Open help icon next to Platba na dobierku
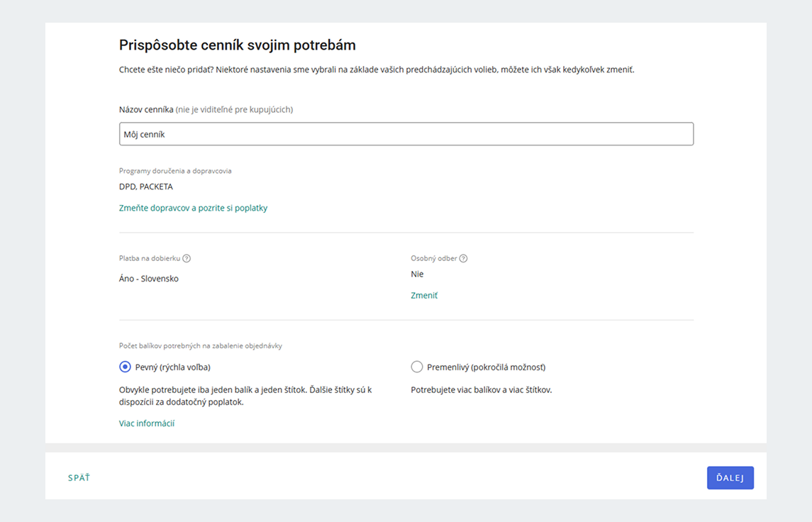The height and width of the screenshot is (522, 812). 187,258
